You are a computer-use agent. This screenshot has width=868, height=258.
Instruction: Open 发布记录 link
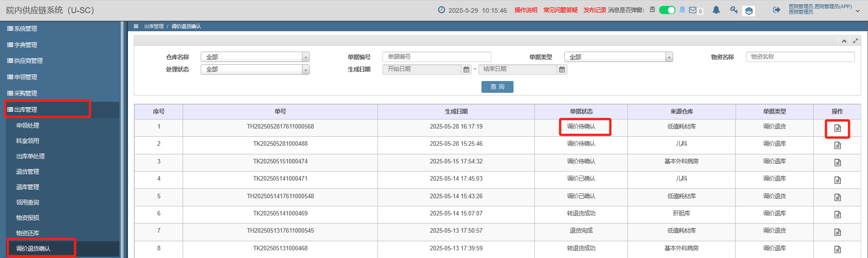[594, 10]
